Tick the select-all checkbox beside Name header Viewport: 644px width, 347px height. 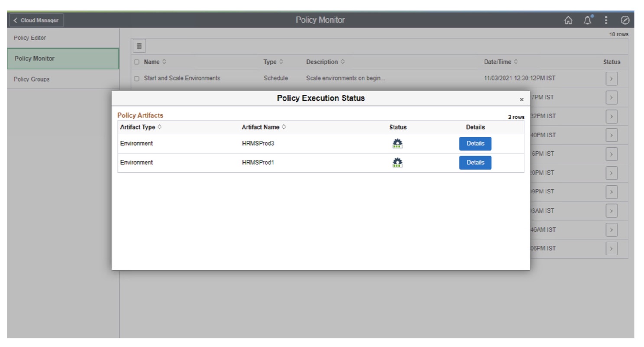pyautogui.click(x=137, y=62)
